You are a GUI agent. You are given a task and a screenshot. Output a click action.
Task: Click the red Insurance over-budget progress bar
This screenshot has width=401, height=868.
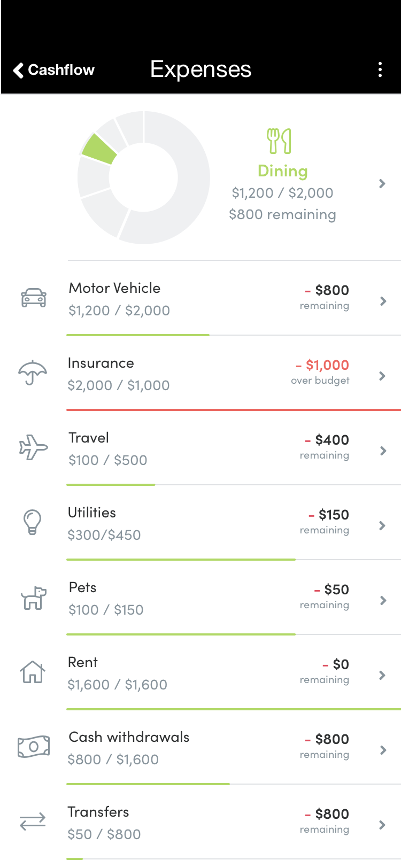(234, 410)
